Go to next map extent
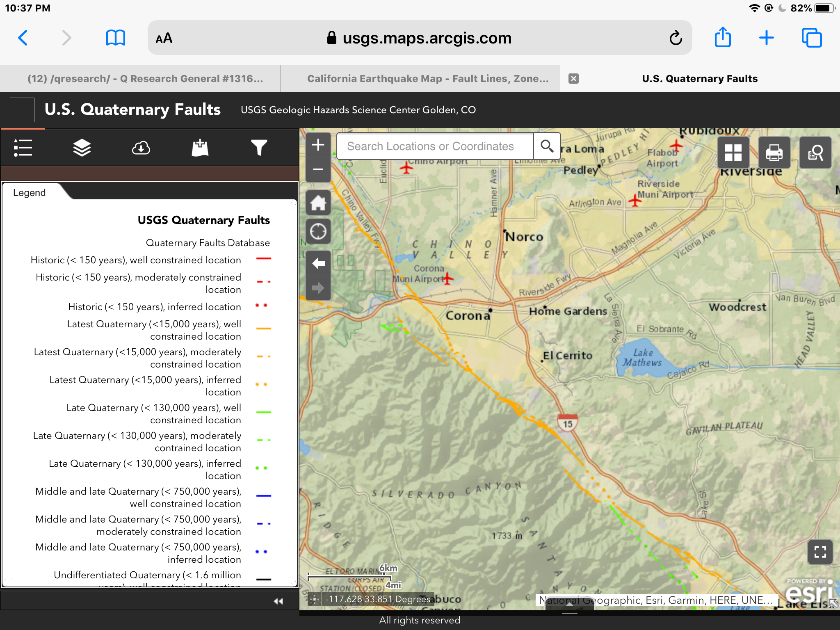This screenshot has width=840, height=630. click(318, 288)
